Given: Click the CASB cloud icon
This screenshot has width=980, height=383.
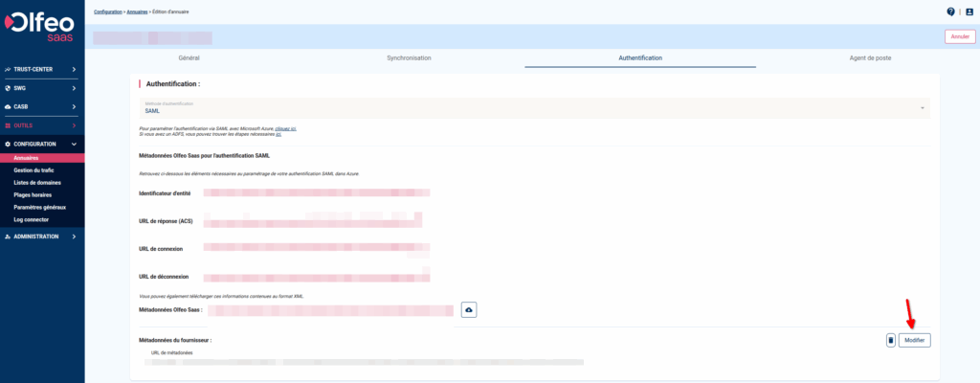Looking at the screenshot, I should pos(8,106).
